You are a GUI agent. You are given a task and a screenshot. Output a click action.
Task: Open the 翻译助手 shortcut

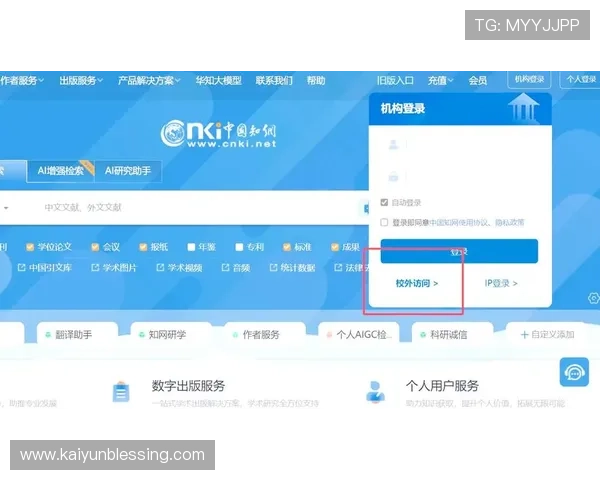point(77,335)
